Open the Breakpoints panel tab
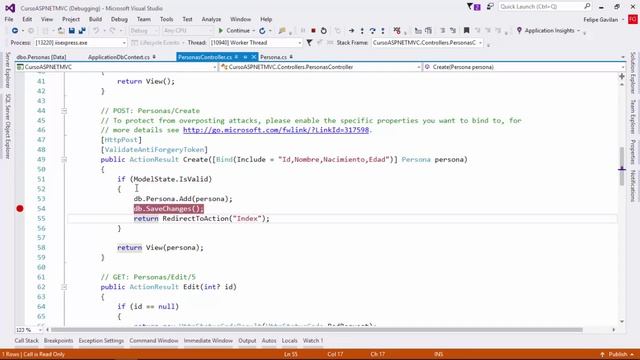 pyautogui.click(x=58, y=340)
